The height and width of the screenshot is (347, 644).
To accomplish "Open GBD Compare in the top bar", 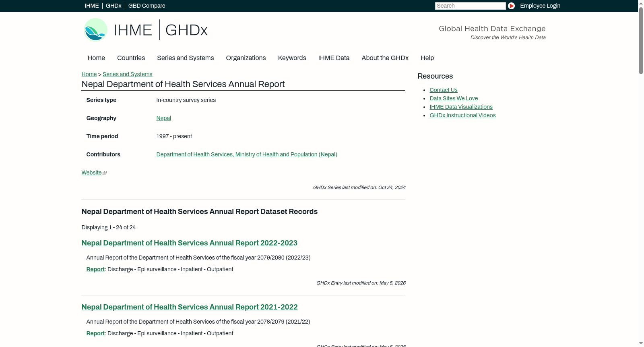I will [147, 6].
